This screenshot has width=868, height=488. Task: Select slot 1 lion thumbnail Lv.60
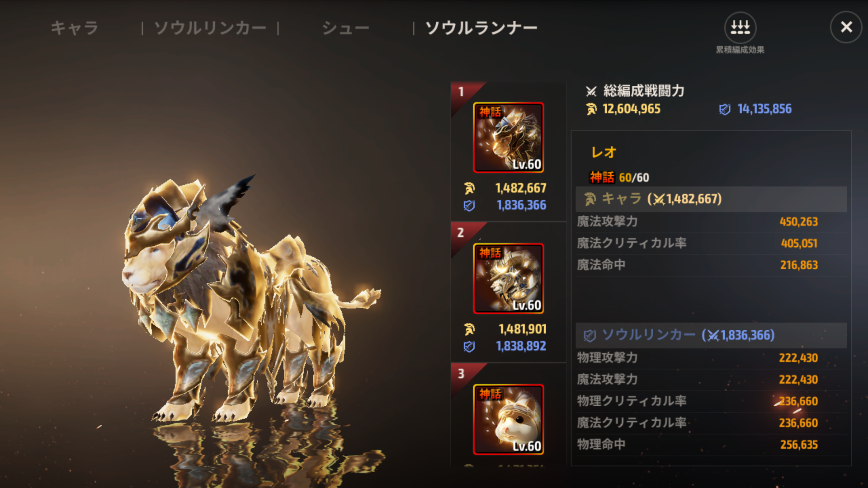tap(509, 137)
